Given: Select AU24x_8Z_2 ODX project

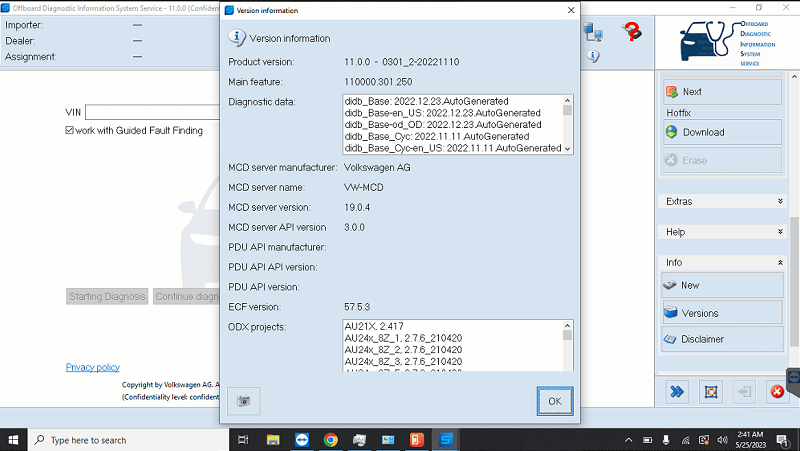Looking at the screenshot, I should click(x=403, y=349).
